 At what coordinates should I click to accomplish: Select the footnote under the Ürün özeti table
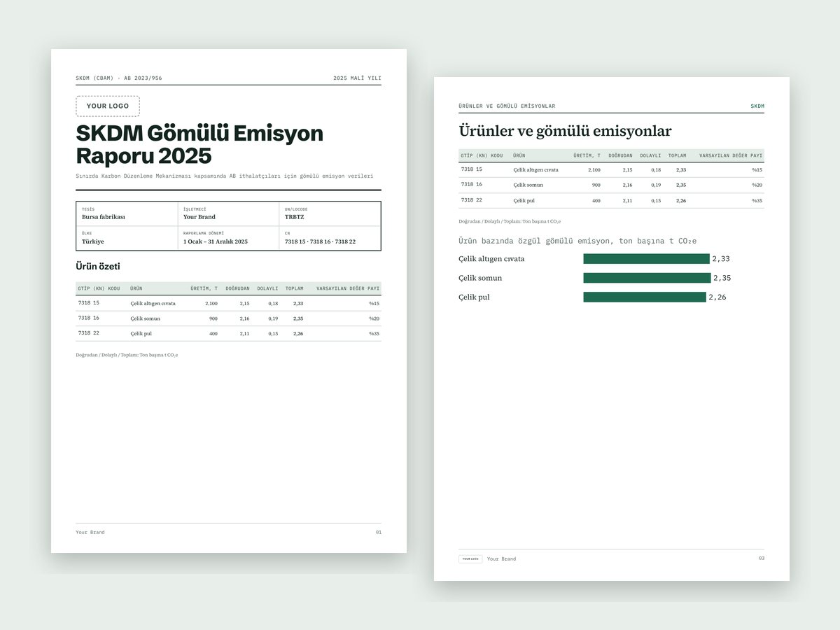127,355
